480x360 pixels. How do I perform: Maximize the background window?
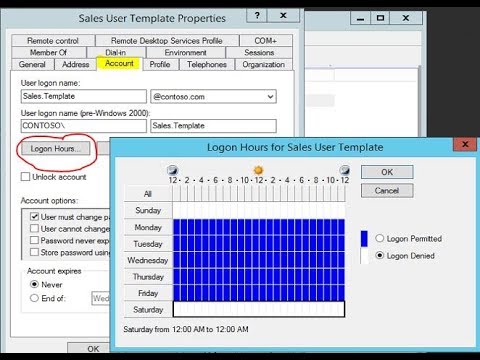(x=380, y=18)
